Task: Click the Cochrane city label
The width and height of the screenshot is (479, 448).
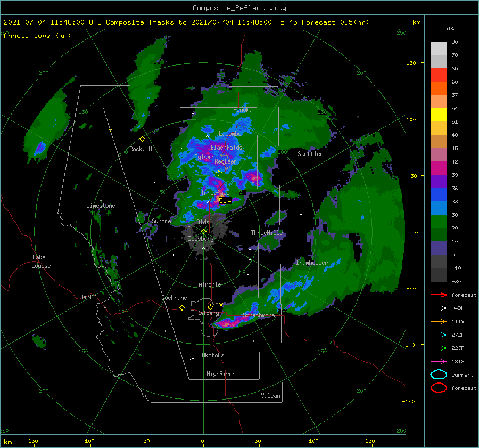Action: pos(174,298)
